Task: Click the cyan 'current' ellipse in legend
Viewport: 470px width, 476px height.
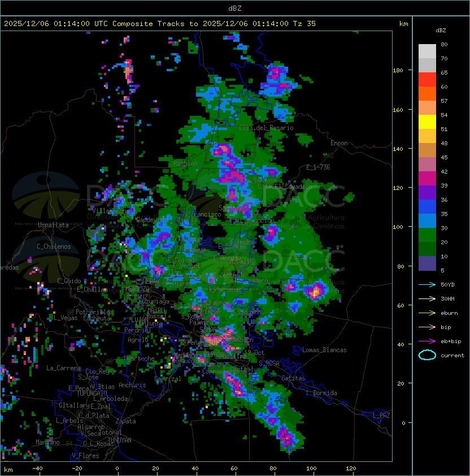Action: click(x=427, y=355)
